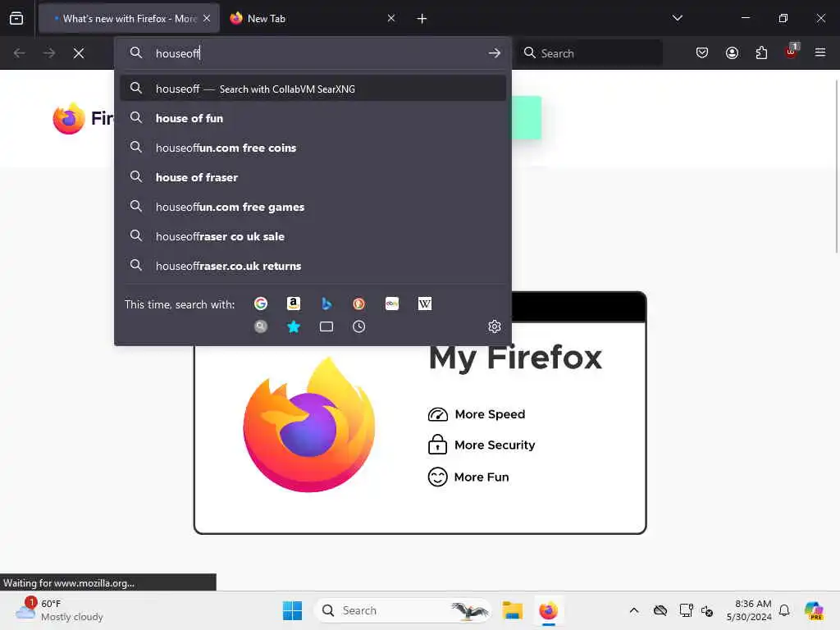This screenshot has height=630, width=840.
Task: Open the Windows Start menu
Action: point(292,610)
